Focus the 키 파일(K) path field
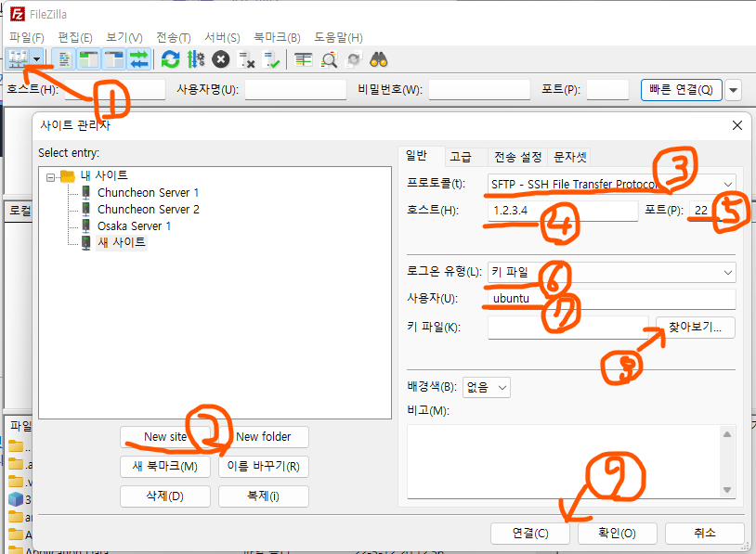 [568, 328]
